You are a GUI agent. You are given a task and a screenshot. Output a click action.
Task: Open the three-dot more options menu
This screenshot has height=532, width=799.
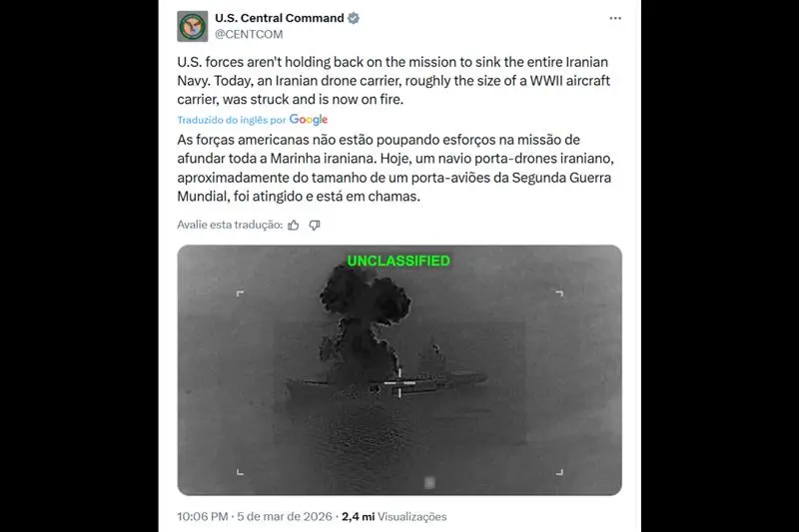click(x=615, y=18)
